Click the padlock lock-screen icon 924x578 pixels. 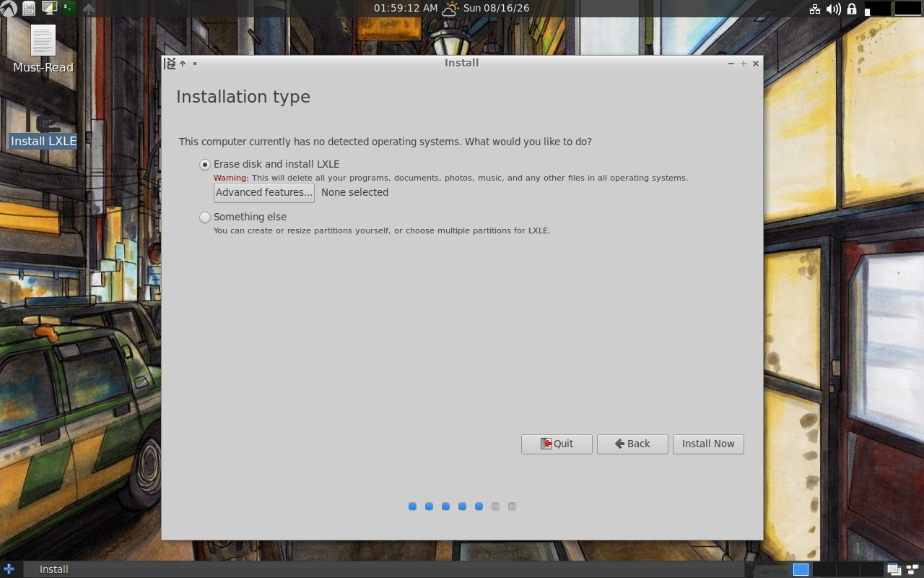click(x=852, y=9)
